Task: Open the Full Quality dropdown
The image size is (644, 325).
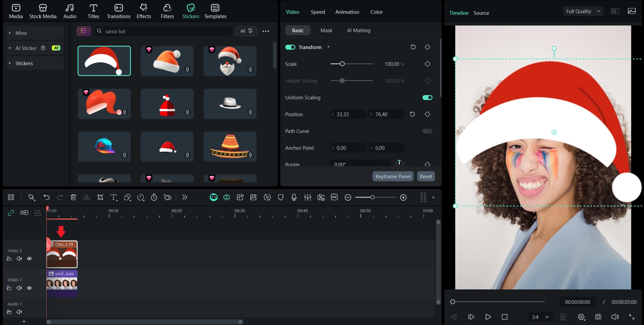Action: point(583,11)
